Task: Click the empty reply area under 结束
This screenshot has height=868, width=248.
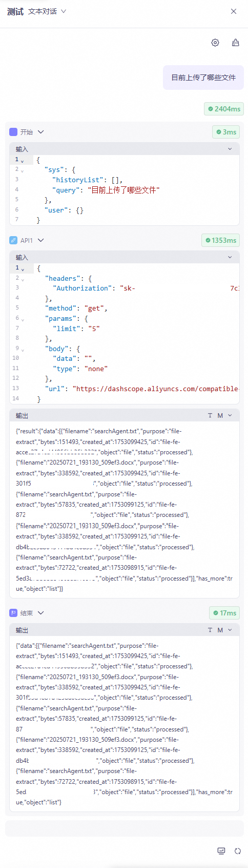Action: pyautogui.click(x=125, y=828)
